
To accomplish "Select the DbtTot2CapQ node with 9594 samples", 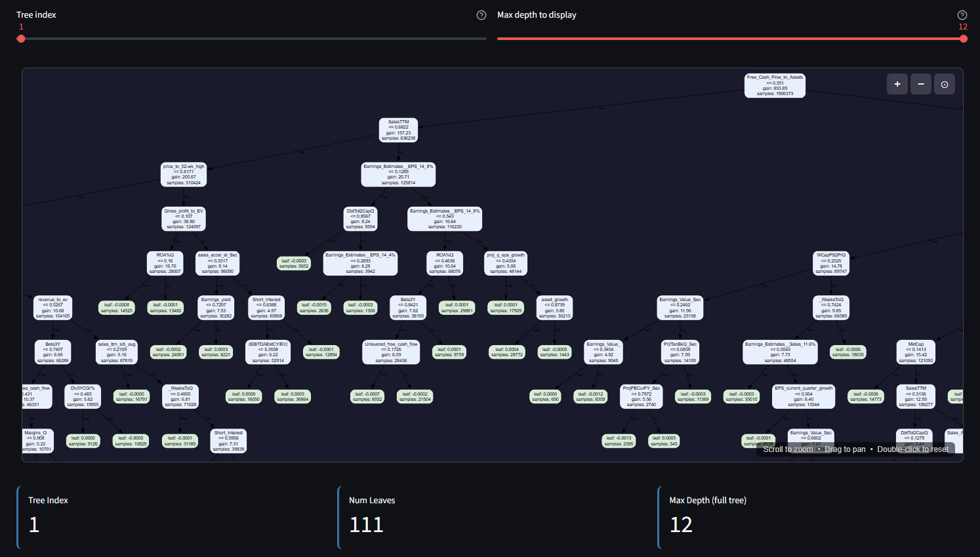I will 360,219.
